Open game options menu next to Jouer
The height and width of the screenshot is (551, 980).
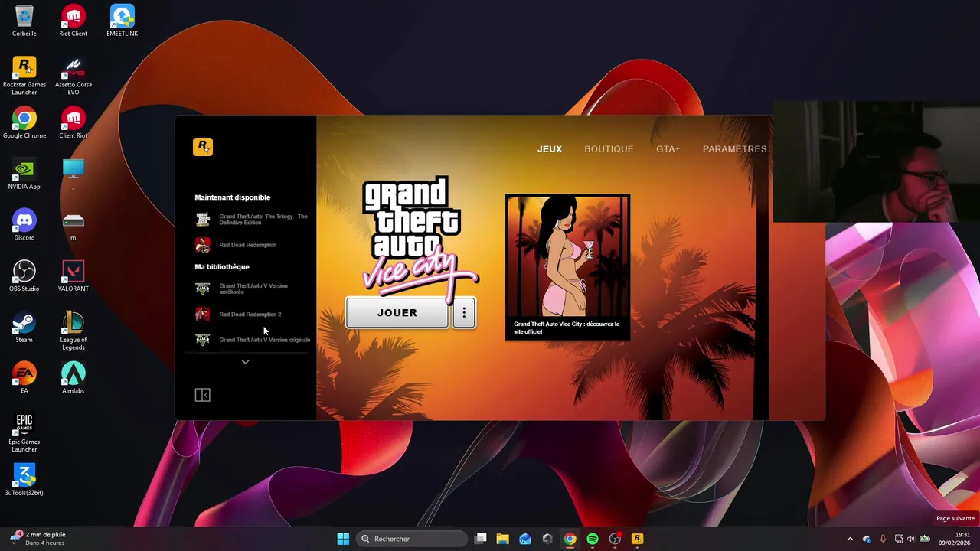(x=464, y=313)
